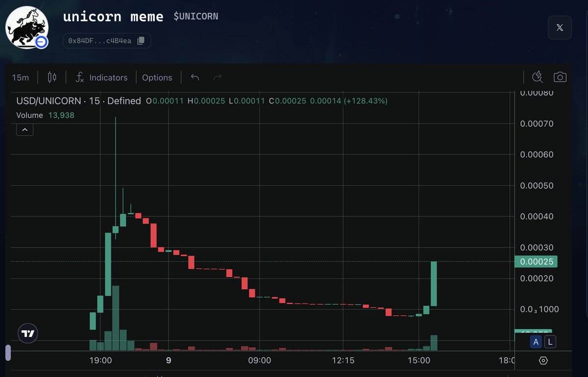The image size is (588, 377).
Task: Click the 0.00030 price axis label
Action: click(537, 248)
